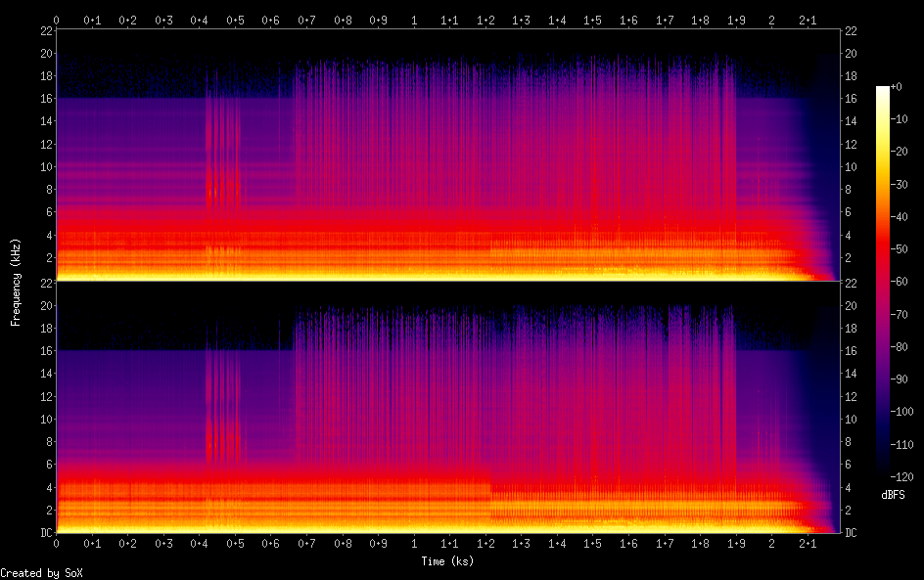Click the 2 ks label on bottom time axis
This screenshot has height=580, width=924.
771,543
